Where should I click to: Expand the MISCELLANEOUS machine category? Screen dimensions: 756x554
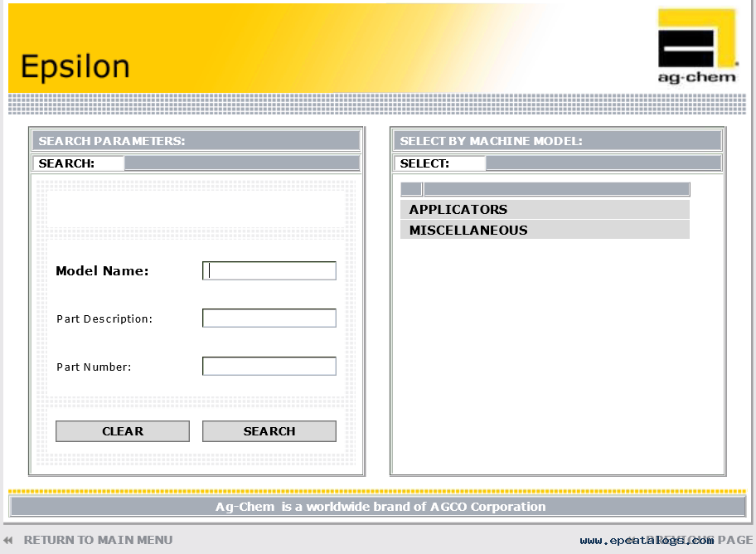tap(468, 231)
